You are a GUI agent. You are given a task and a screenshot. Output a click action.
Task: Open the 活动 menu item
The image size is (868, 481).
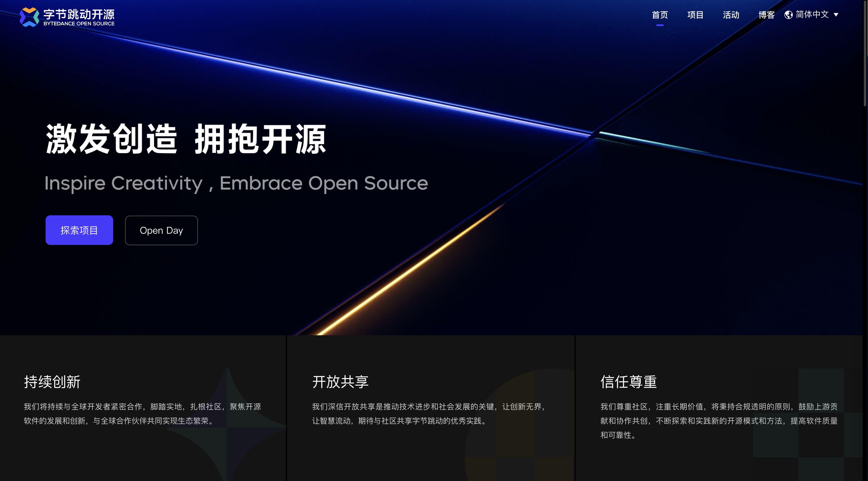click(x=731, y=15)
